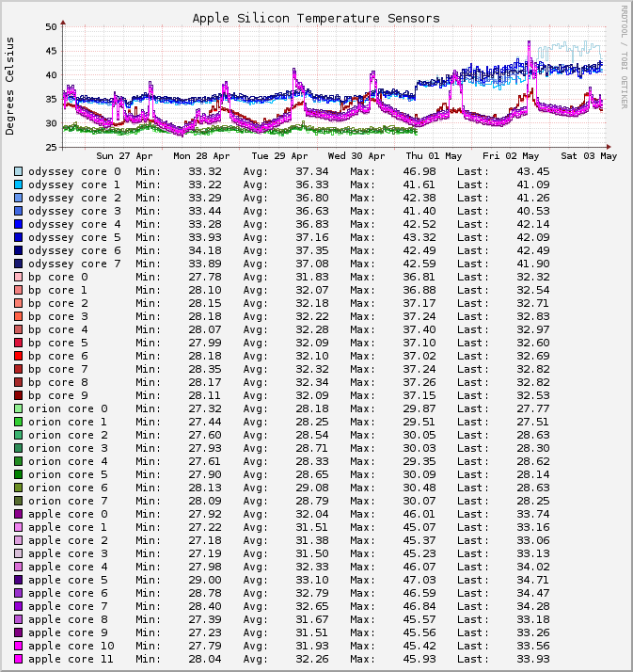The image size is (633, 672).
Task: Click the apple core 2 label
Action: [68, 541]
